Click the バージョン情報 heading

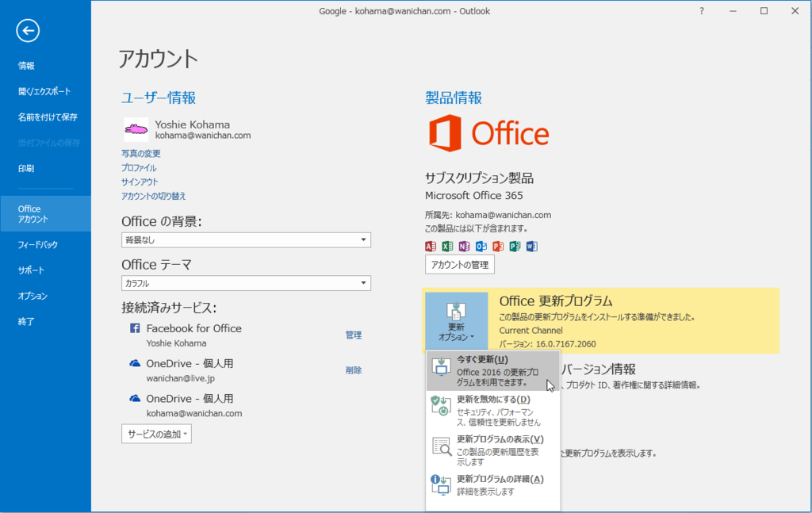click(599, 369)
